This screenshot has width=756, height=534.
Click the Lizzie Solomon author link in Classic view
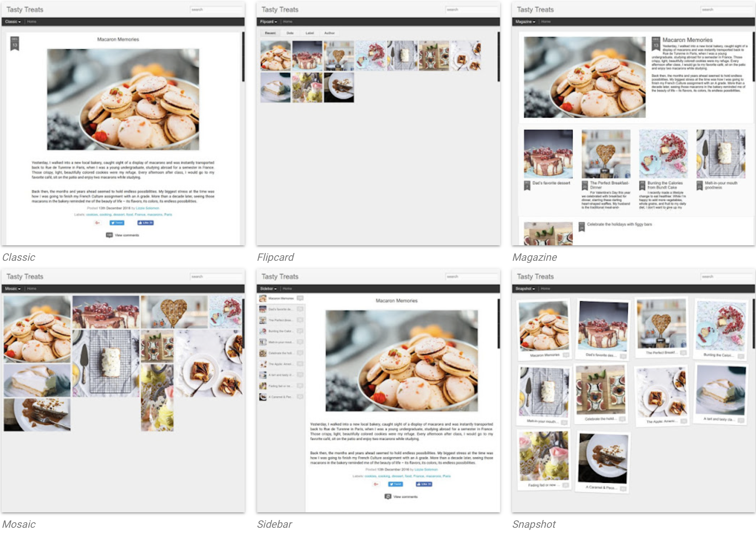point(148,208)
